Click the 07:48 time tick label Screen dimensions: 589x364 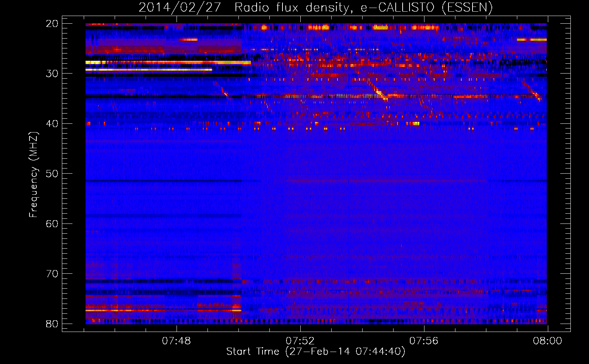click(x=177, y=341)
